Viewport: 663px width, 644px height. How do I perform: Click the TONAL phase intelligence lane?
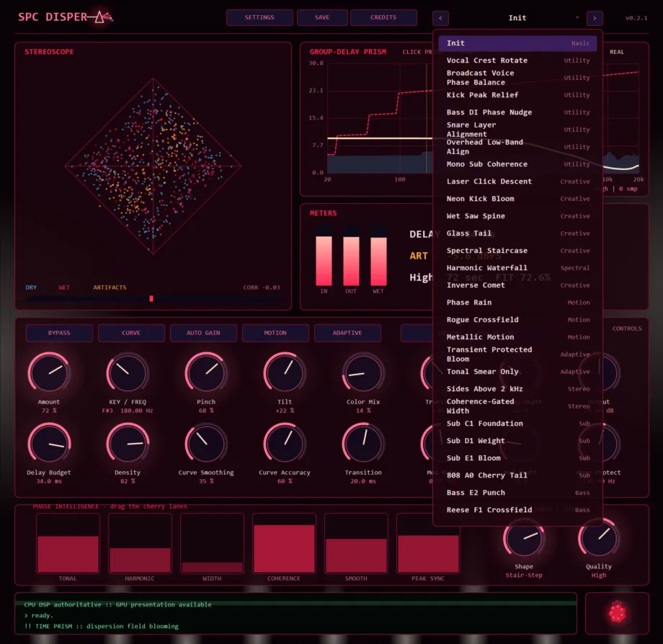[68, 543]
